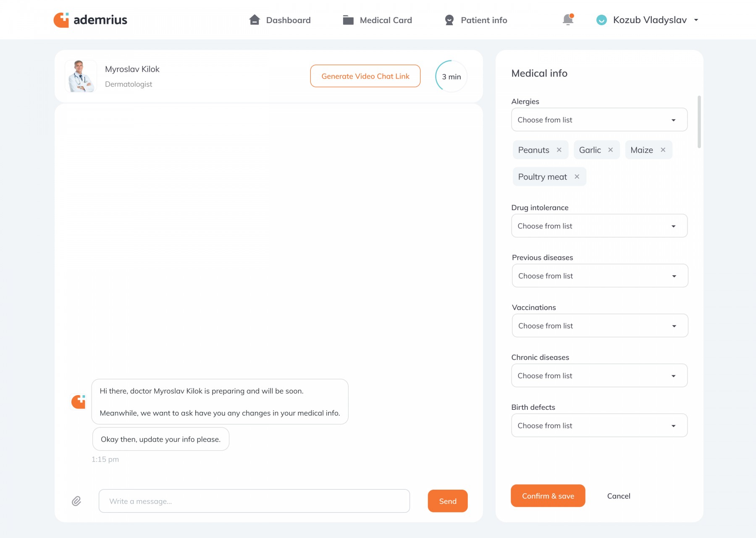The width and height of the screenshot is (756, 538).
Task: Open the Drug intolerance dropdown
Action: tap(599, 226)
